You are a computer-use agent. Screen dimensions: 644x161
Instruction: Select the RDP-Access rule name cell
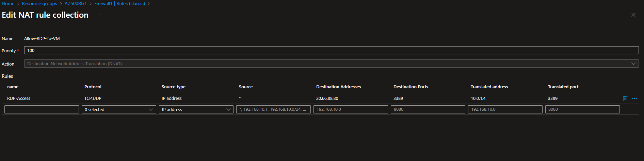coord(19,99)
